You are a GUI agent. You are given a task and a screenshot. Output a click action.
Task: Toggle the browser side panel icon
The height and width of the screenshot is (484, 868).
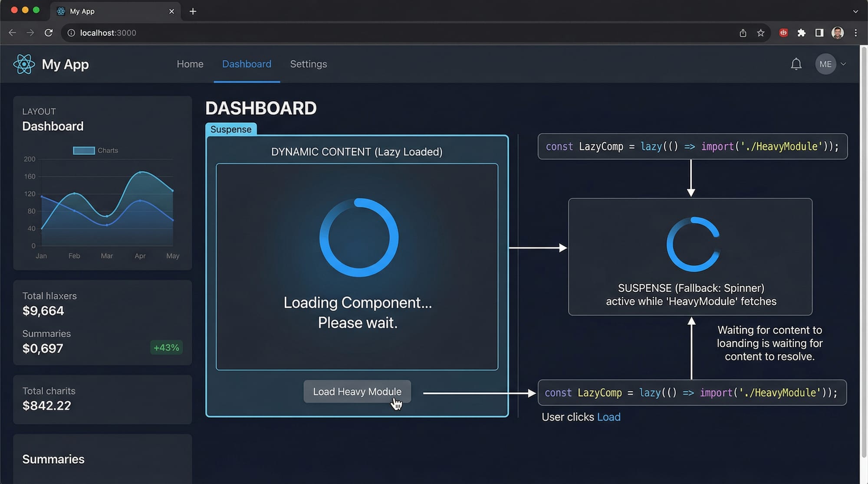tap(819, 33)
